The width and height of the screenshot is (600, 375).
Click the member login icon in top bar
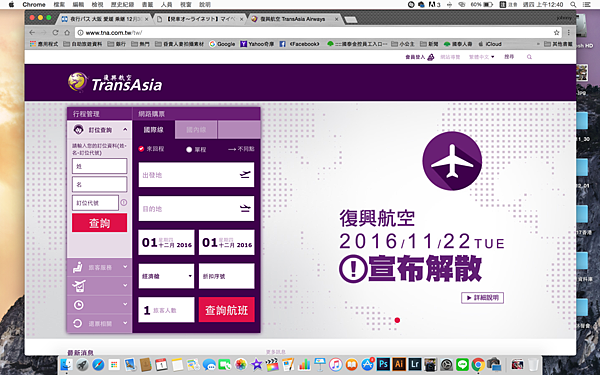point(430,57)
